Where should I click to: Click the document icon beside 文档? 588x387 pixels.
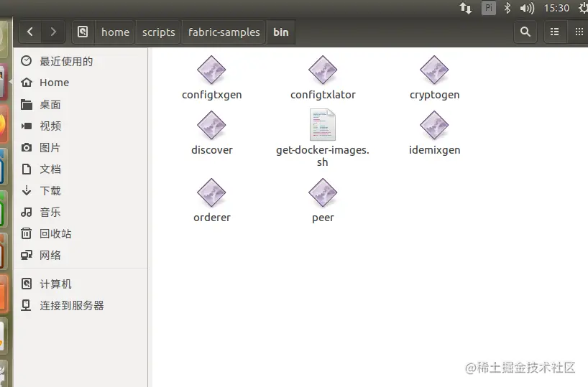(x=27, y=169)
